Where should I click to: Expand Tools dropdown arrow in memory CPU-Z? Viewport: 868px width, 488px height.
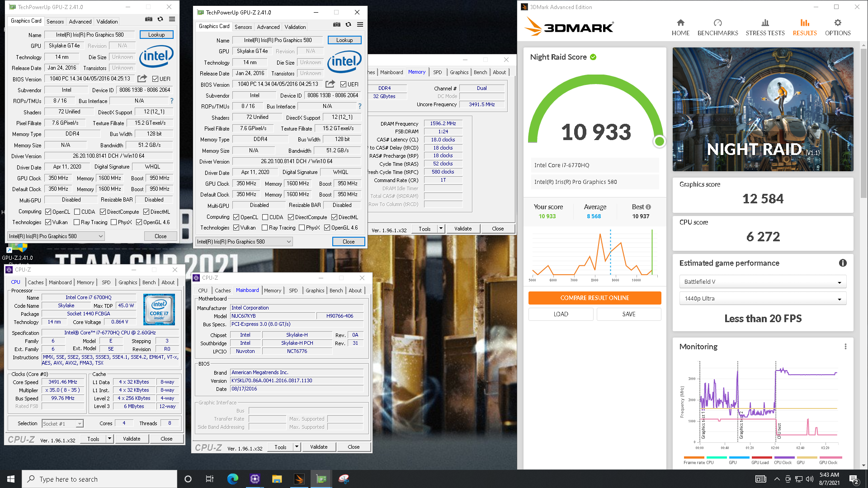point(441,229)
